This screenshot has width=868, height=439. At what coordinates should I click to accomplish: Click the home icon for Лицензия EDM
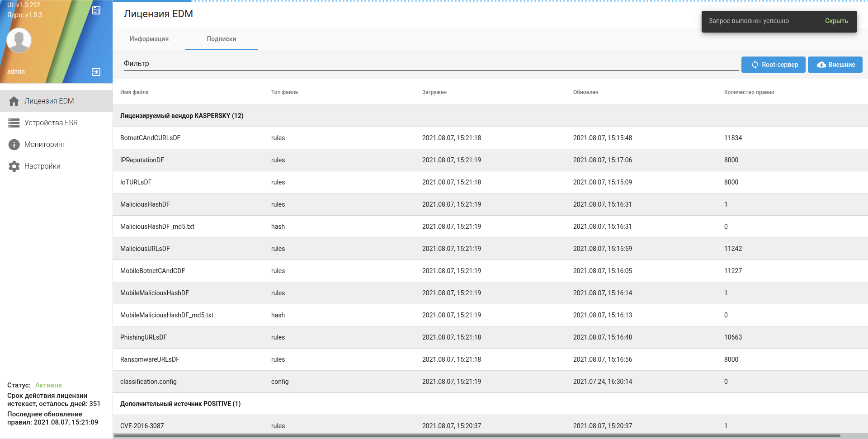click(x=14, y=101)
